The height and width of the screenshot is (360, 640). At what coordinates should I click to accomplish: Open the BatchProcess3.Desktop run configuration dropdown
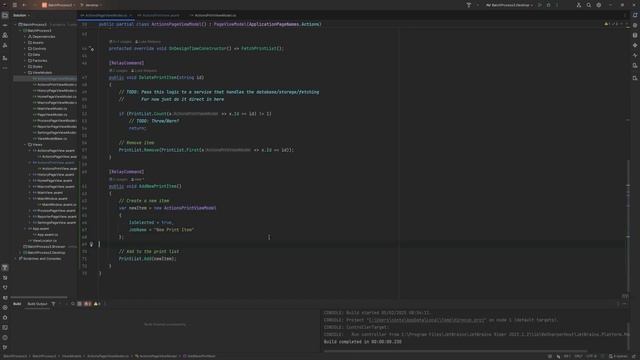point(509,5)
